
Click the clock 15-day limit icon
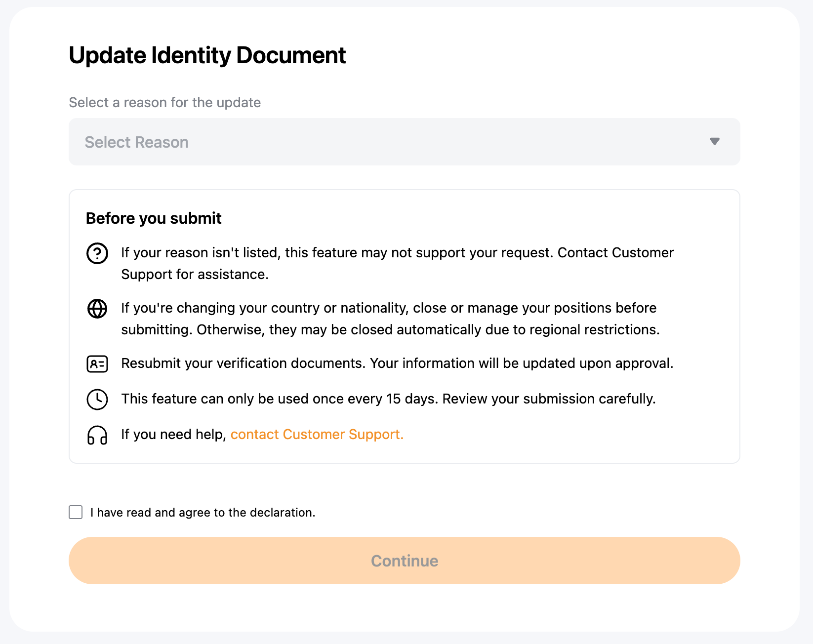click(97, 399)
